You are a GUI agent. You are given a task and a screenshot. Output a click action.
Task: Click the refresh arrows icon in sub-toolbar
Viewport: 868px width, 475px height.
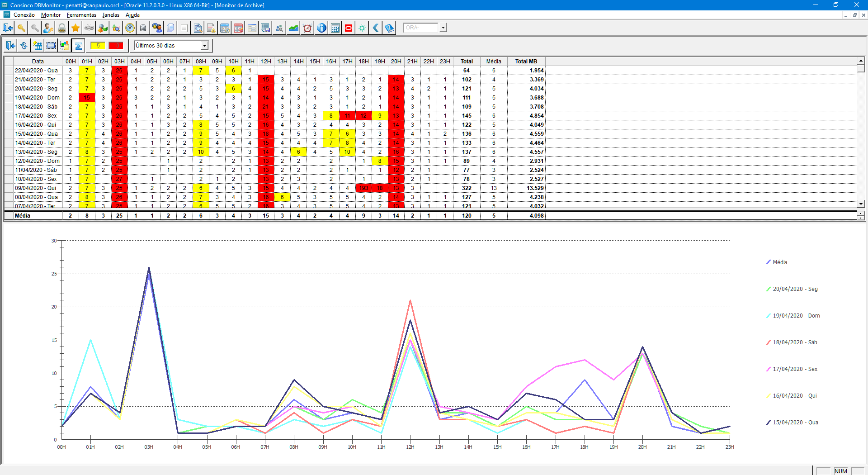tap(24, 46)
